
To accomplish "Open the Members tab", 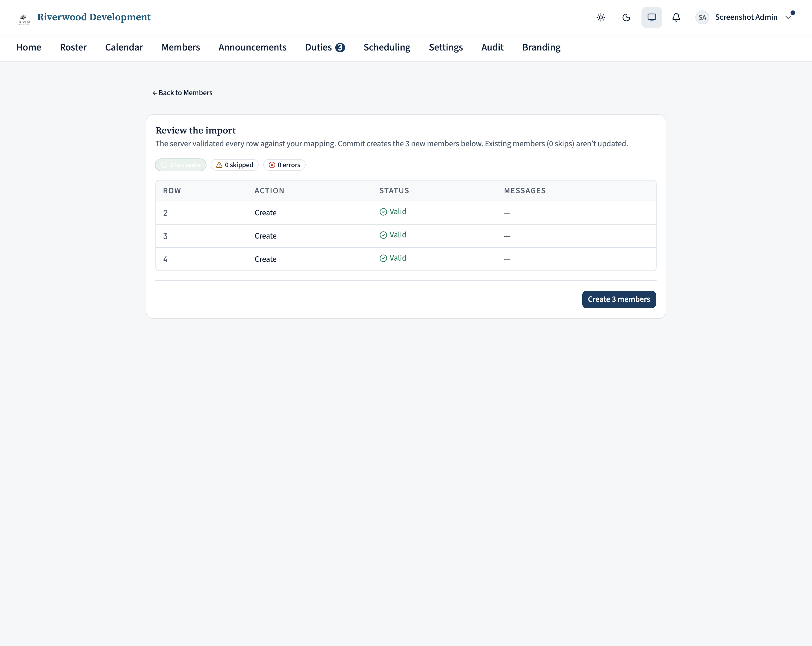I will coord(181,48).
